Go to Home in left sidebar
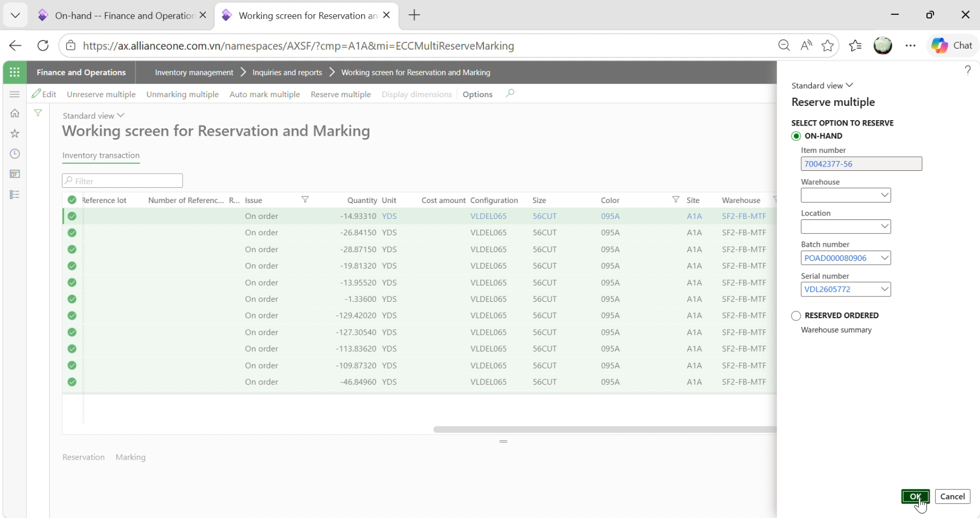The height and width of the screenshot is (518, 980). pyautogui.click(x=15, y=114)
